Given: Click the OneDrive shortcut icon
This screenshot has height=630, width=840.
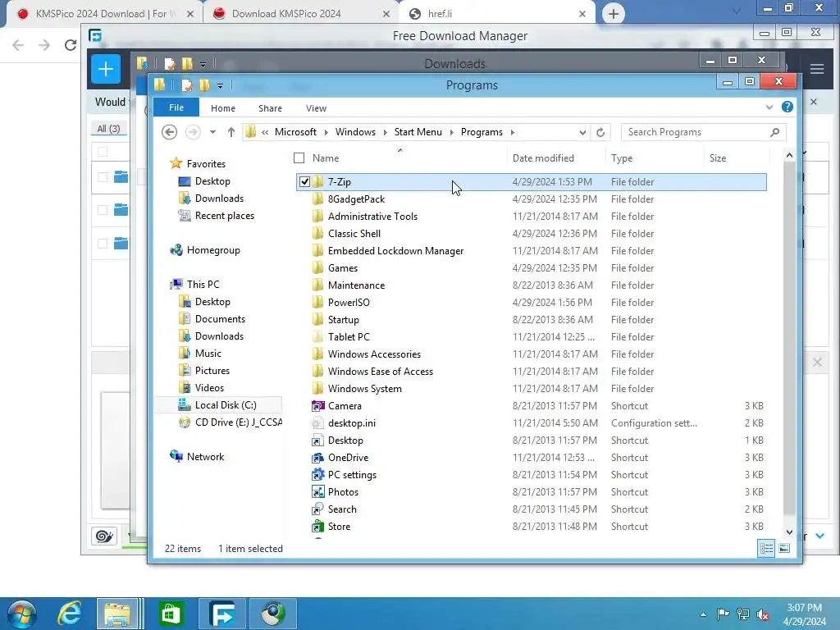Looking at the screenshot, I should (x=317, y=458).
